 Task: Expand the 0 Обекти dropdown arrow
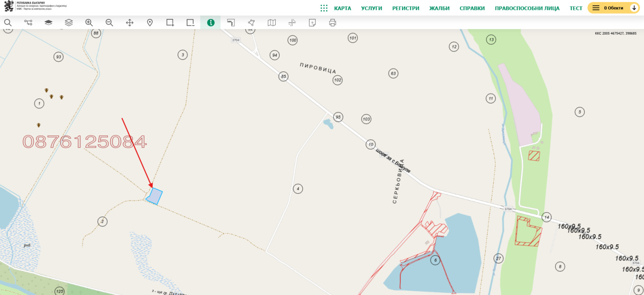tap(634, 8)
